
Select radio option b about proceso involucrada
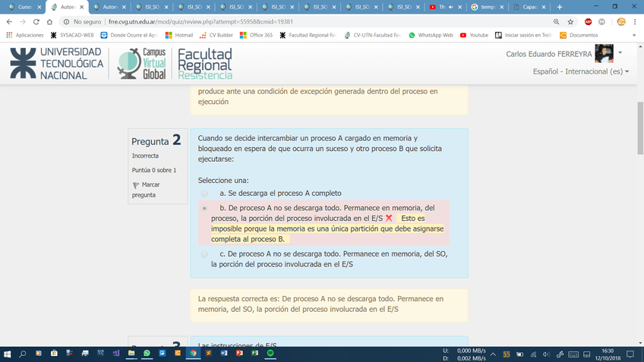click(204, 207)
